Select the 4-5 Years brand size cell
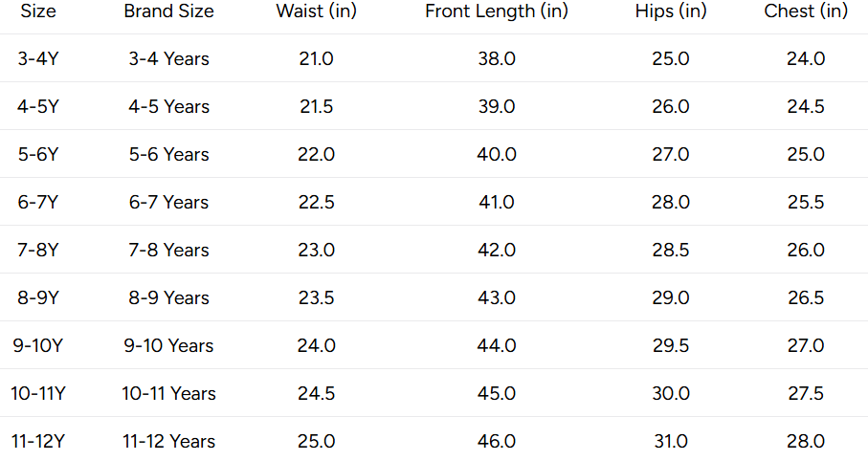 [168, 106]
